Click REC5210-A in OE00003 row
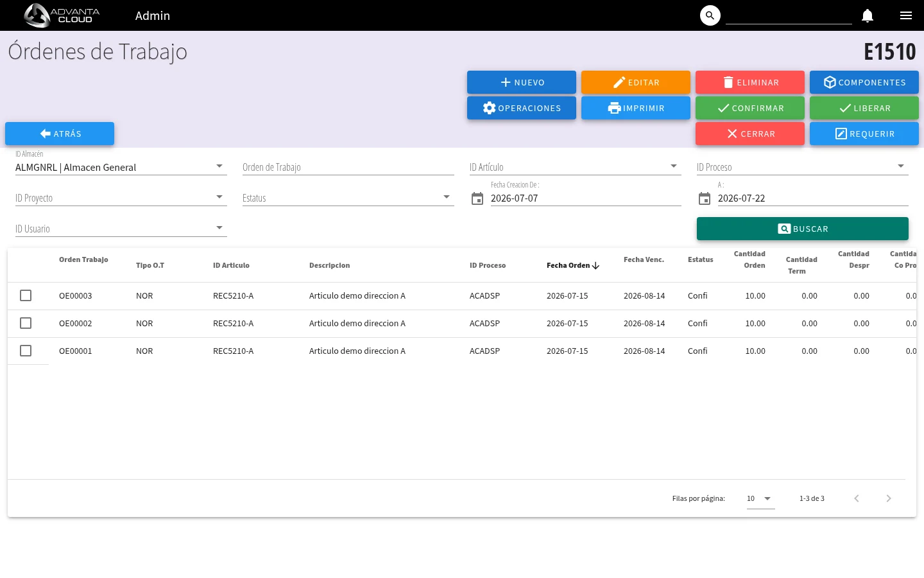Viewport: 924px width, 578px height. point(234,296)
